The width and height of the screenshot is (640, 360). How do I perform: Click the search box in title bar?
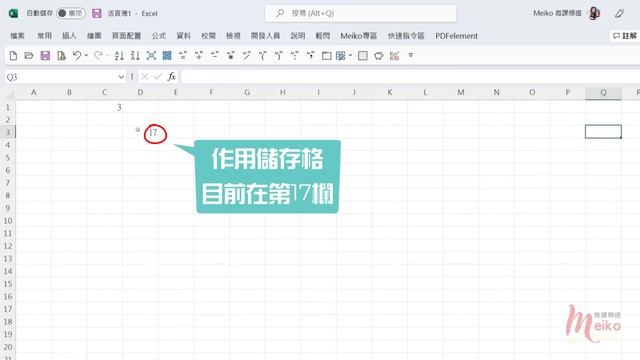[x=360, y=13]
